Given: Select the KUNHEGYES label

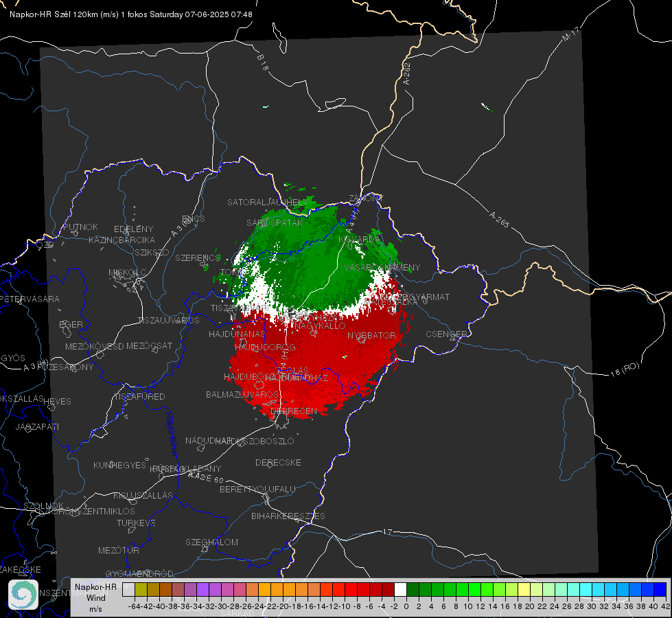Looking at the screenshot, I should 119,465.
